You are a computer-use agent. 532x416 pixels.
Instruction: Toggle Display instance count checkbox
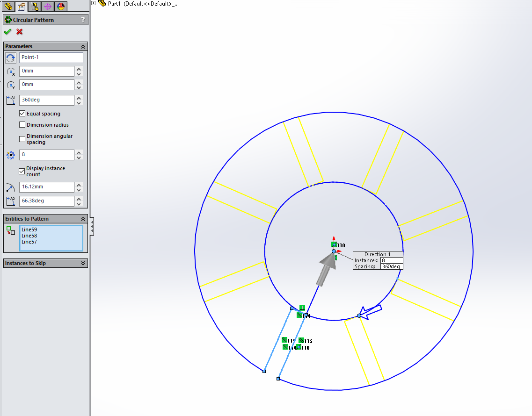[x=22, y=171]
